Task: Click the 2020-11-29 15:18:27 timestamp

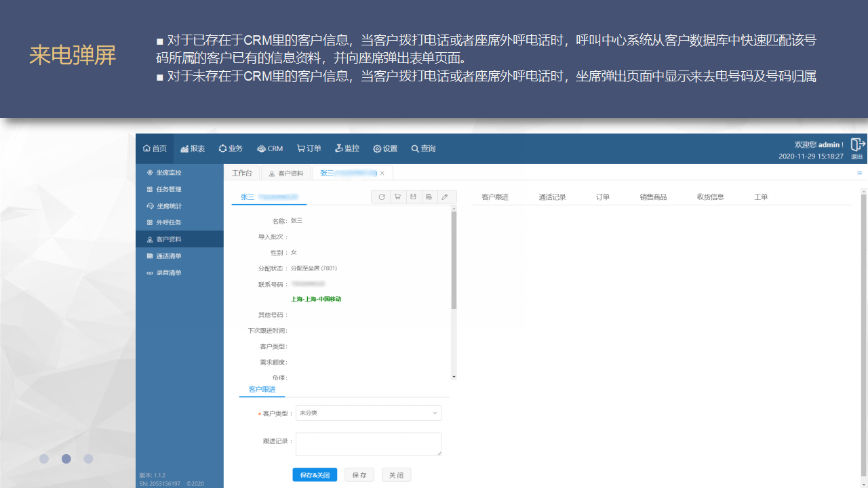Action: coord(811,156)
